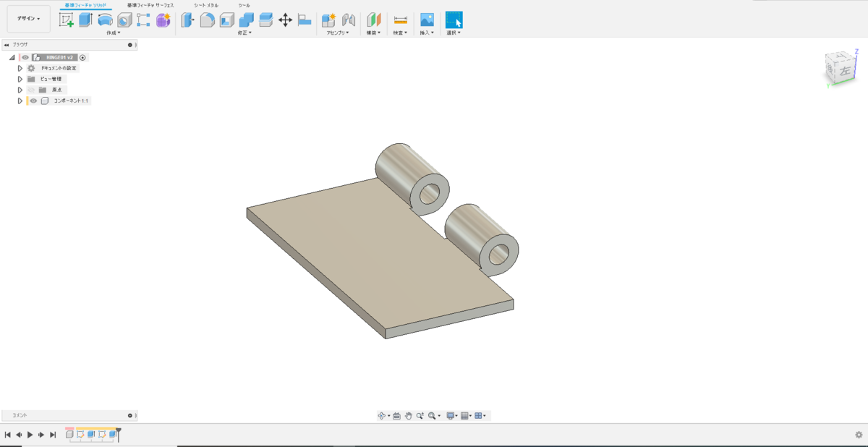This screenshot has height=447, width=868.
Task: Select the Create Sketch tool
Action: [66, 20]
